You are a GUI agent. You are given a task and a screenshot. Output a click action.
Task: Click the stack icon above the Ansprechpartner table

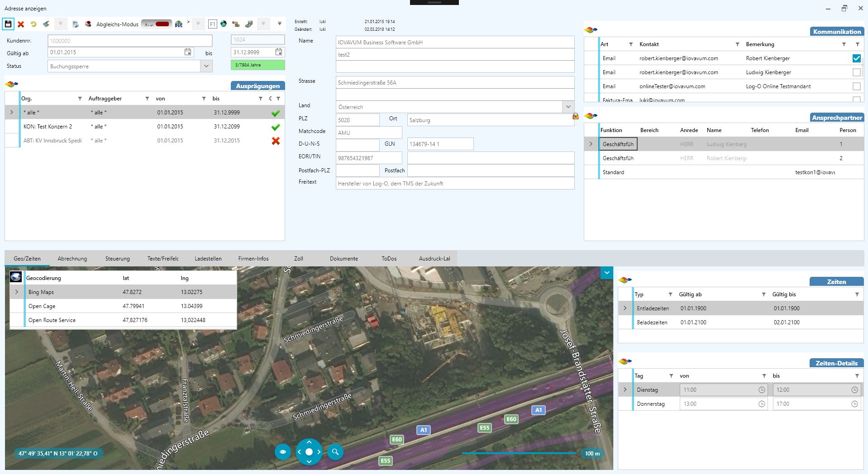tap(591, 116)
